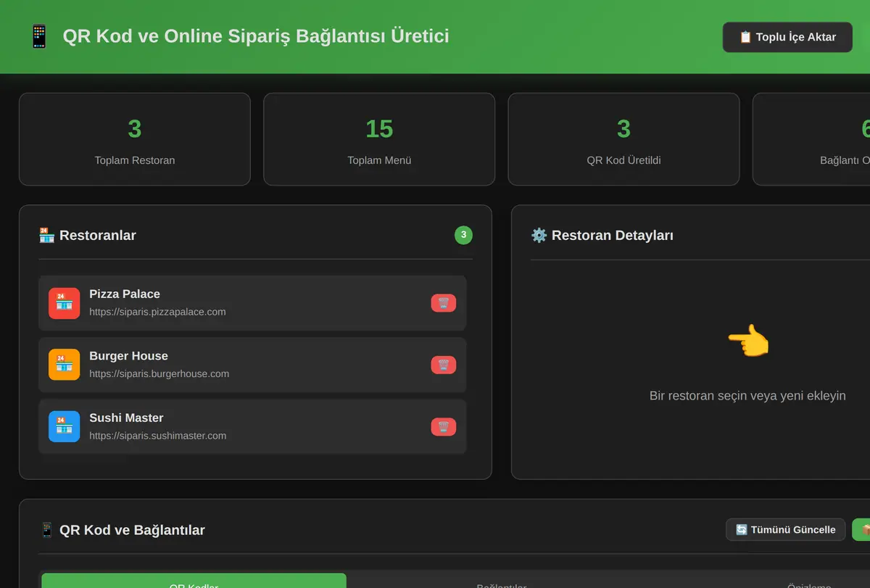The image size is (870, 588).
Task: Choose the Burger House restaurant name
Action: coord(128,356)
